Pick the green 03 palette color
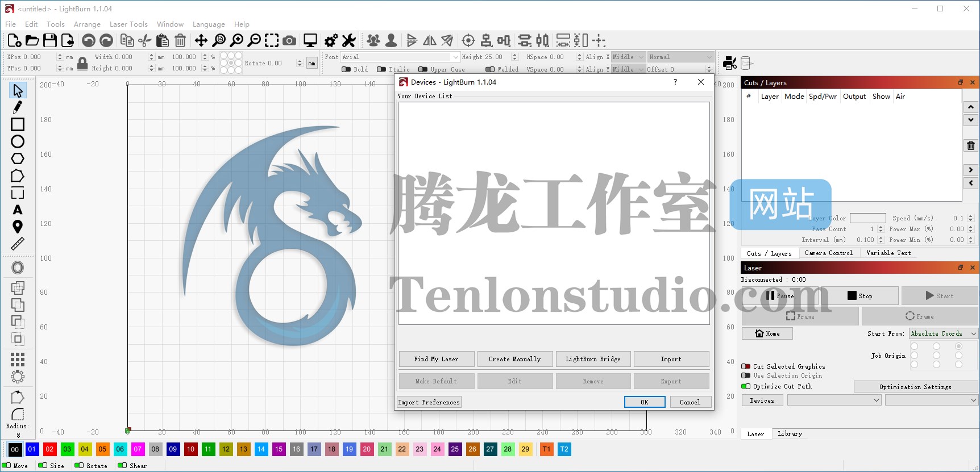 tap(67, 449)
